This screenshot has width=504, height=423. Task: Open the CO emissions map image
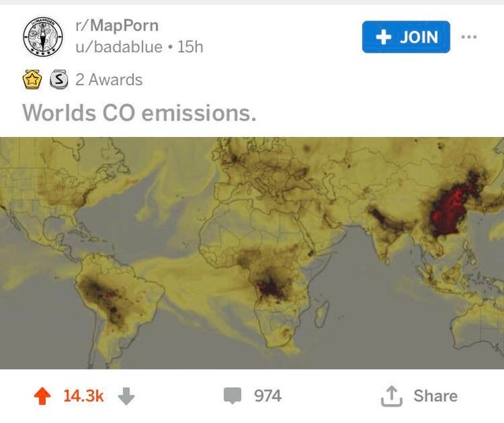point(252,253)
